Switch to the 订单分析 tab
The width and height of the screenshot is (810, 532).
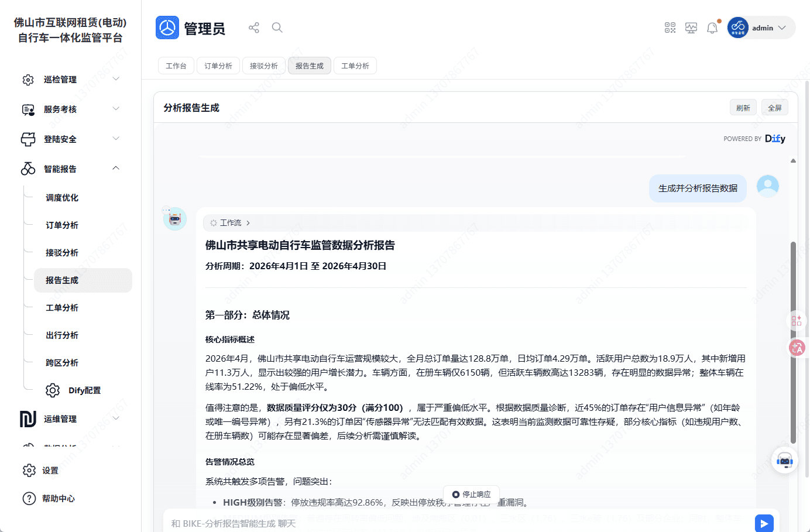tap(218, 66)
